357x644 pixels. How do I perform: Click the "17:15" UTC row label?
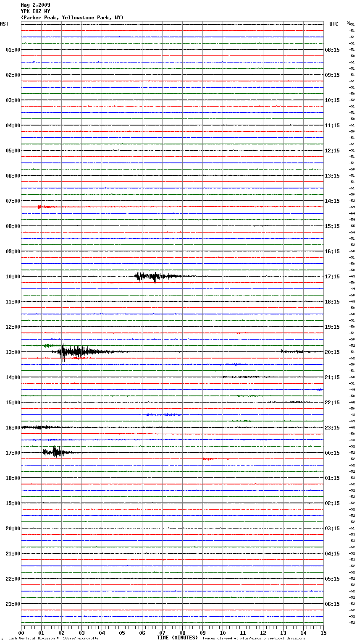click(x=332, y=277)
